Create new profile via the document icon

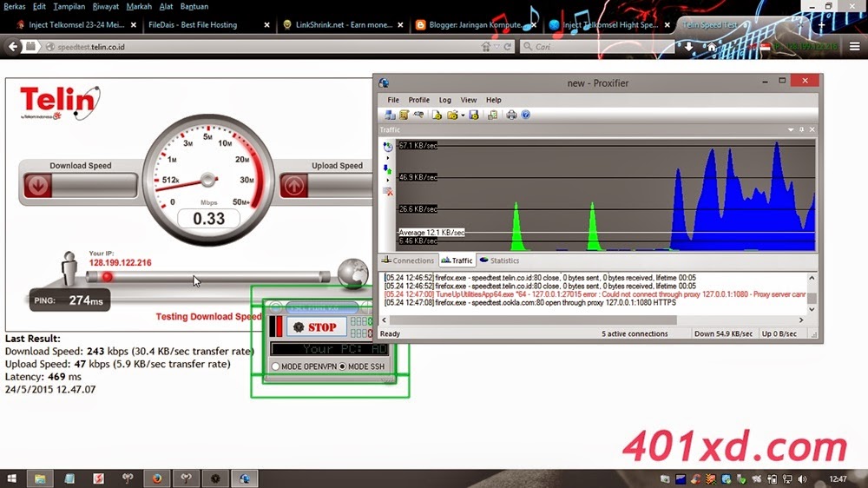tap(437, 115)
